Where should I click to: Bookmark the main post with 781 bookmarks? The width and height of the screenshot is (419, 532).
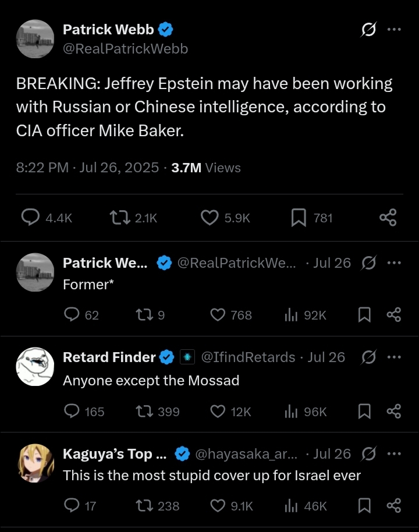coord(299,218)
